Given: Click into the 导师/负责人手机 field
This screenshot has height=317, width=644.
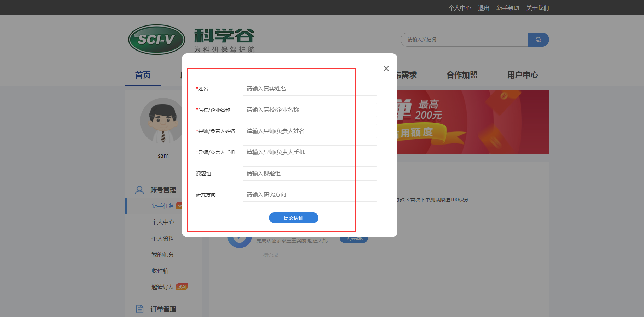Looking at the screenshot, I should click(x=310, y=152).
